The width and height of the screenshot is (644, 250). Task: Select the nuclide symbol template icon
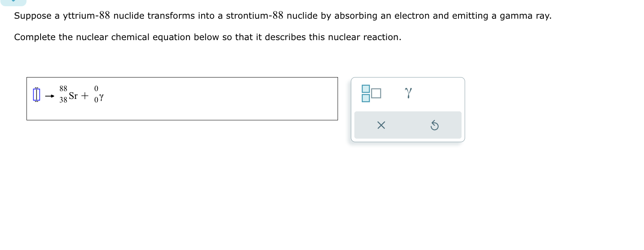(x=370, y=92)
